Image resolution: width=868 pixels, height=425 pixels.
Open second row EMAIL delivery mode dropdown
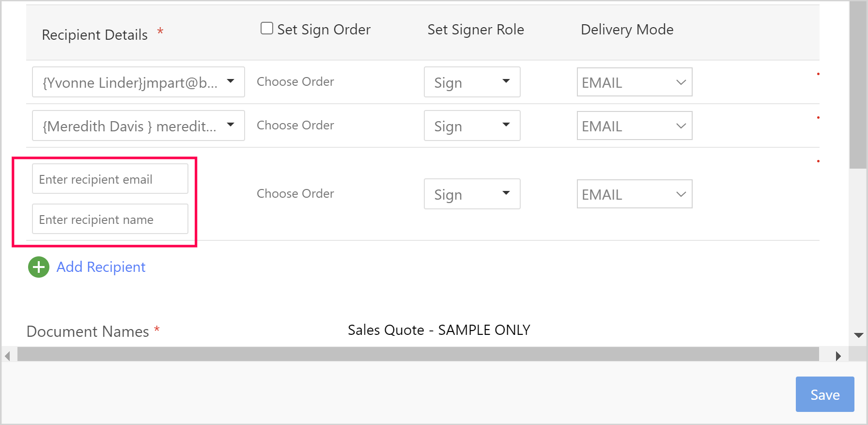(x=634, y=126)
